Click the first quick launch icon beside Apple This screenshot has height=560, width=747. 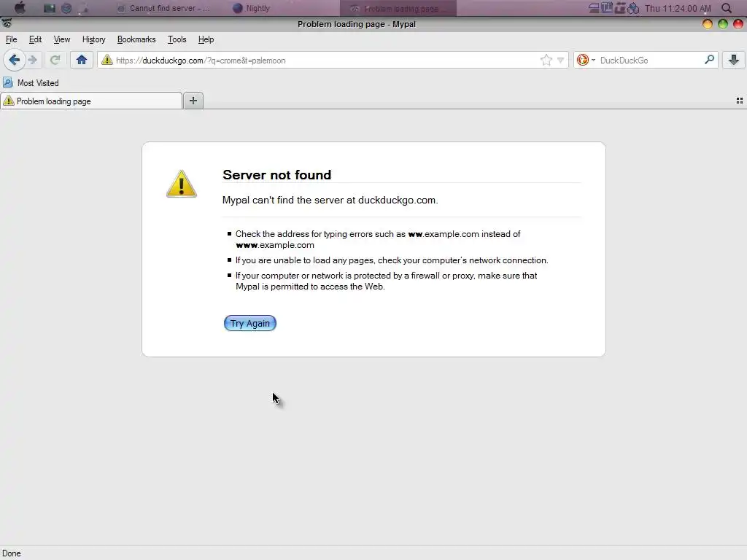coord(49,8)
